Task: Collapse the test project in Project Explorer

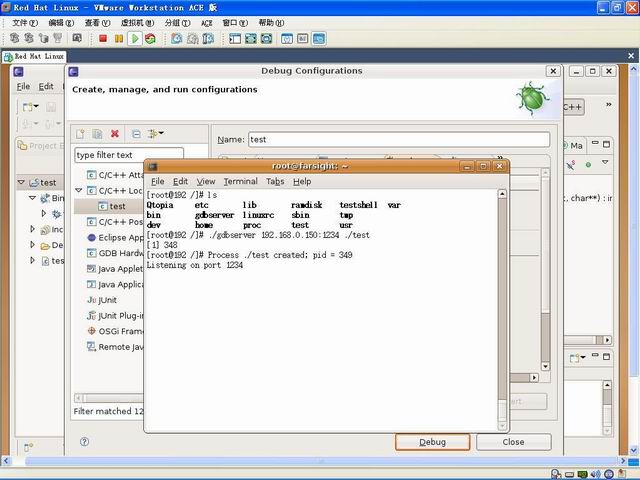Action: coord(21,182)
